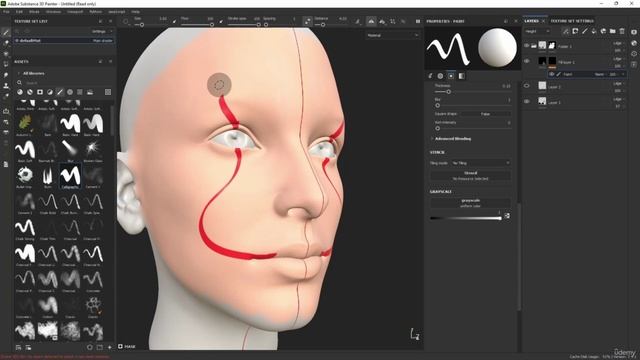This screenshot has height=360, width=640.
Task: Open the Edit menu
Action: tap(19, 12)
